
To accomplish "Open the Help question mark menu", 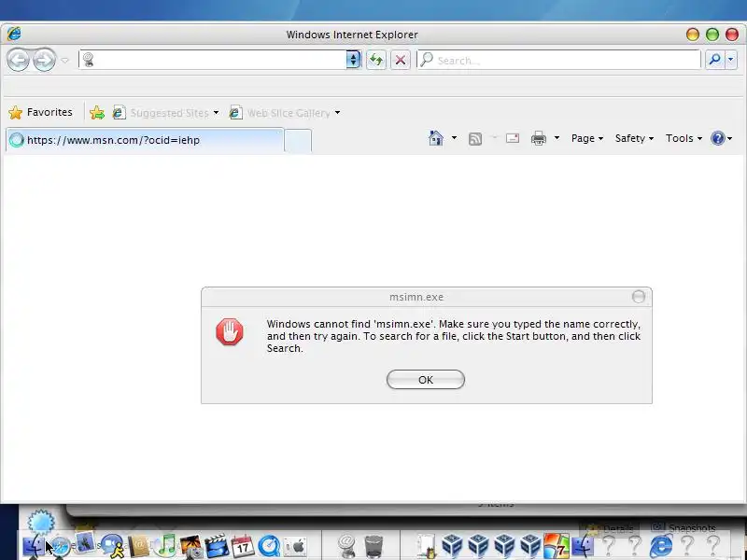I will [x=721, y=138].
